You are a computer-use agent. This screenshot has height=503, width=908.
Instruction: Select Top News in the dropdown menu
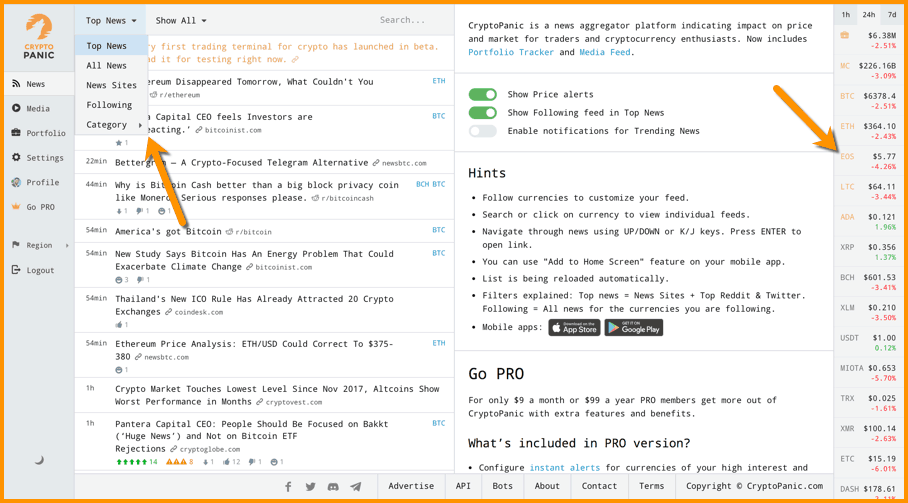[x=111, y=46]
